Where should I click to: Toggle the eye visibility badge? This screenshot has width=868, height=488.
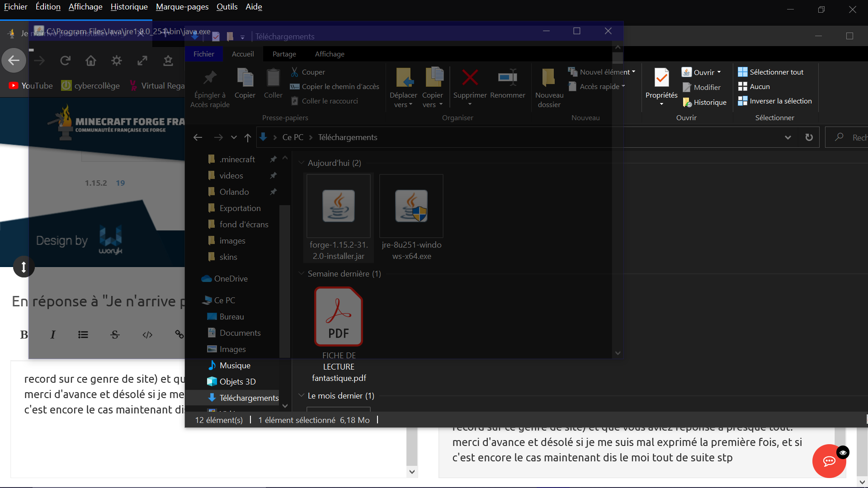click(843, 452)
